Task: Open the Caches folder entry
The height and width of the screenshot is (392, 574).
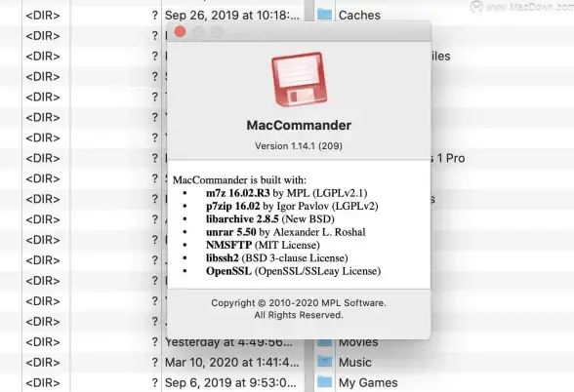Action: point(359,16)
